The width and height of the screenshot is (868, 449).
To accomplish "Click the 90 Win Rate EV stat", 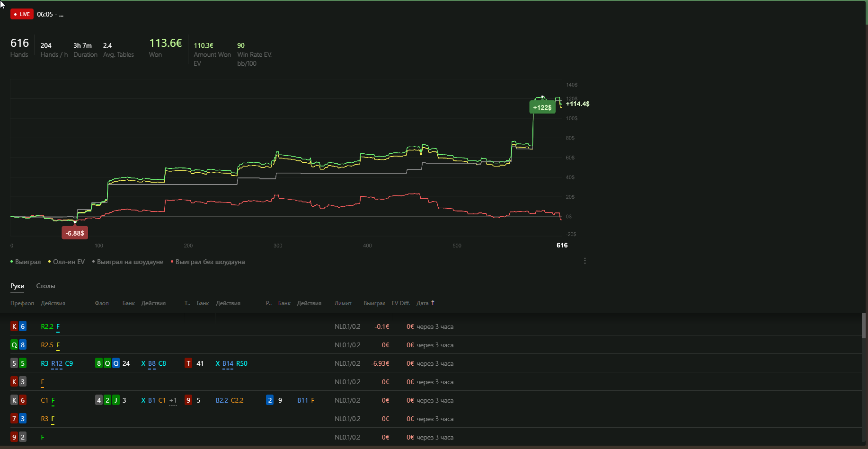I will point(254,54).
